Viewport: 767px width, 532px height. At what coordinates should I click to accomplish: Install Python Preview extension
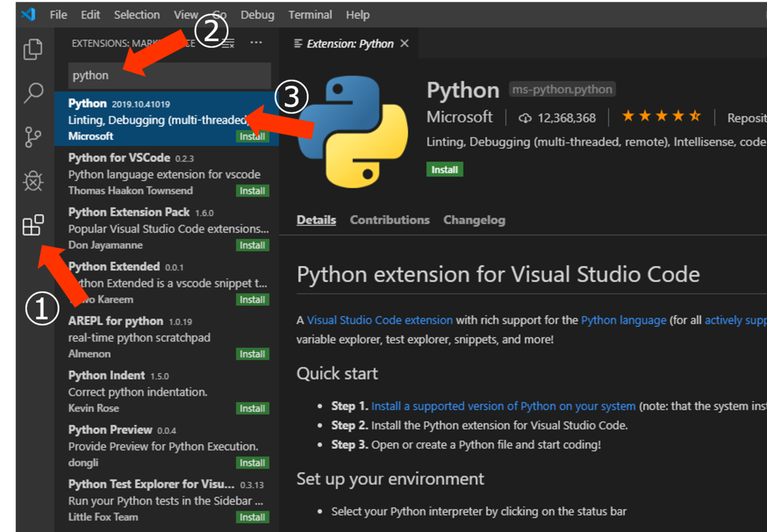click(x=252, y=463)
